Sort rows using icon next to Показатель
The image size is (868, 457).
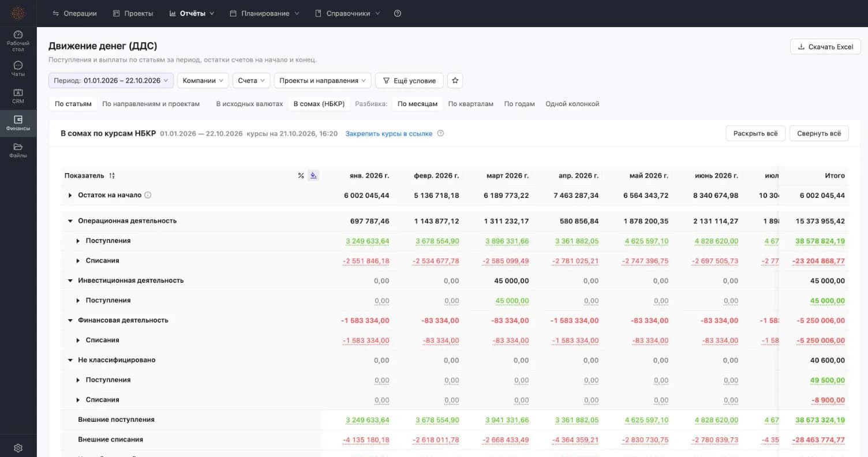click(112, 175)
